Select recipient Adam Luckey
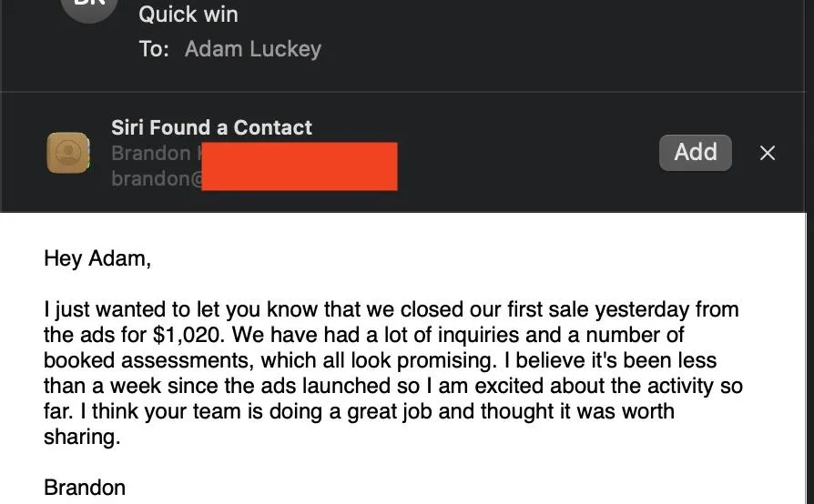Image resolution: width=814 pixels, height=504 pixels. point(253,49)
